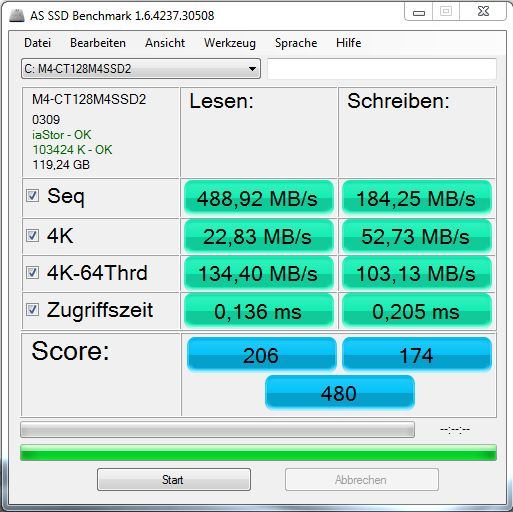Toggle the 4K test checkbox
Image resolution: width=513 pixels, height=512 pixels.
point(32,235)
